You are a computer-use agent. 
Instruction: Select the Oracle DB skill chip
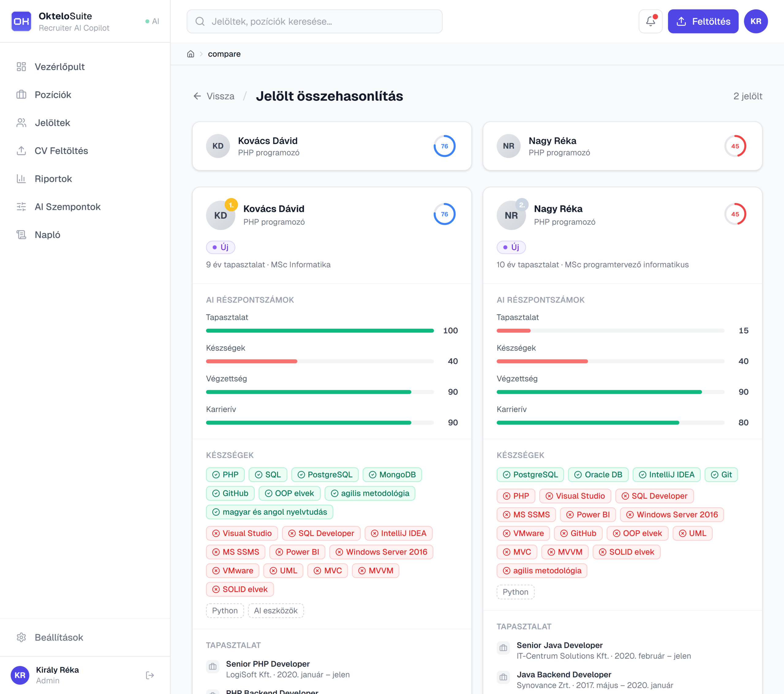tap(598, 474)
